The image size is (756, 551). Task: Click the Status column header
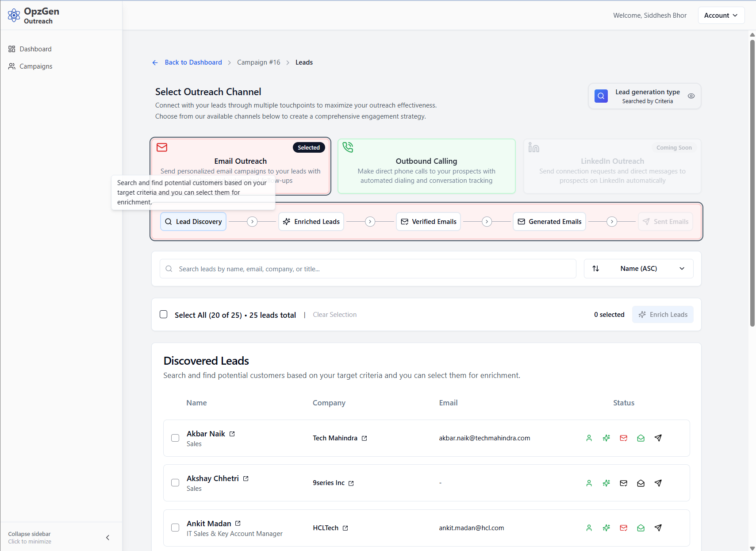624,403
